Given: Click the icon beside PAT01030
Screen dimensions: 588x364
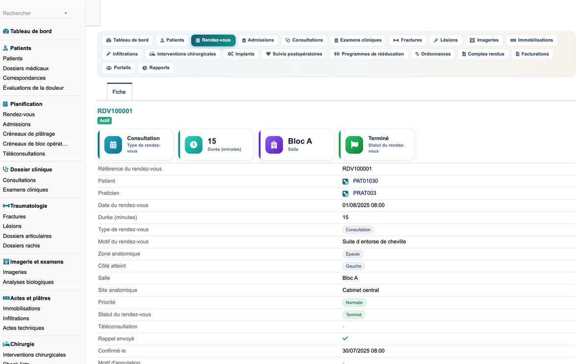Looking at the screenshot, I should pos(345,181).
